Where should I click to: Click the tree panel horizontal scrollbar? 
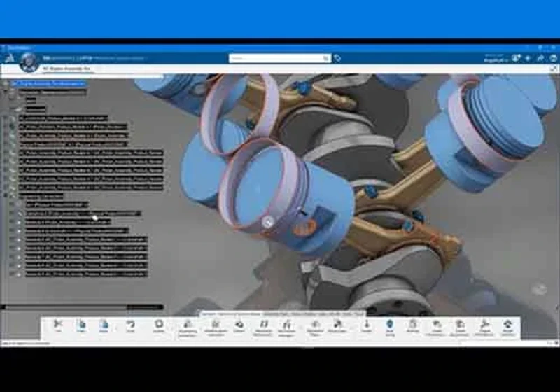pyautogui.click(x=82, y=307)
